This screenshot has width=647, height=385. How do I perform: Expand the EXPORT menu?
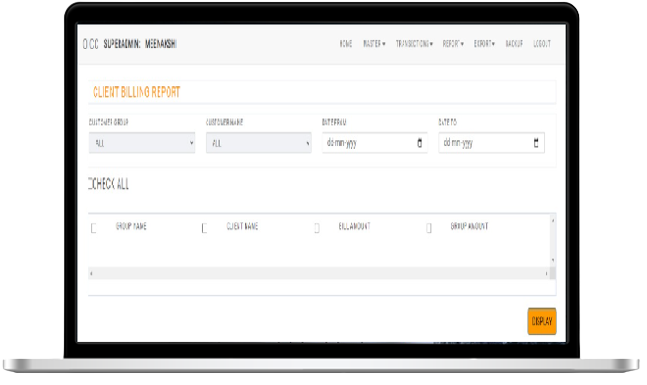484,44
